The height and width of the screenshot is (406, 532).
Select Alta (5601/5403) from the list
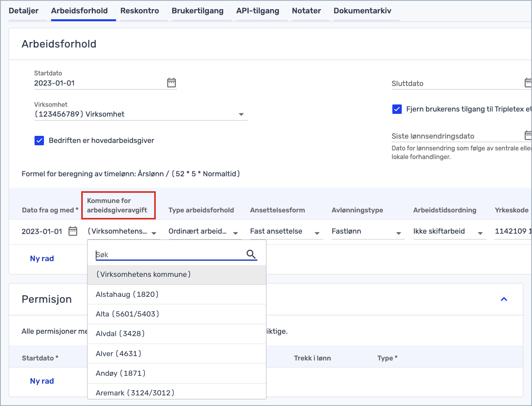click(x=177, y=314)
